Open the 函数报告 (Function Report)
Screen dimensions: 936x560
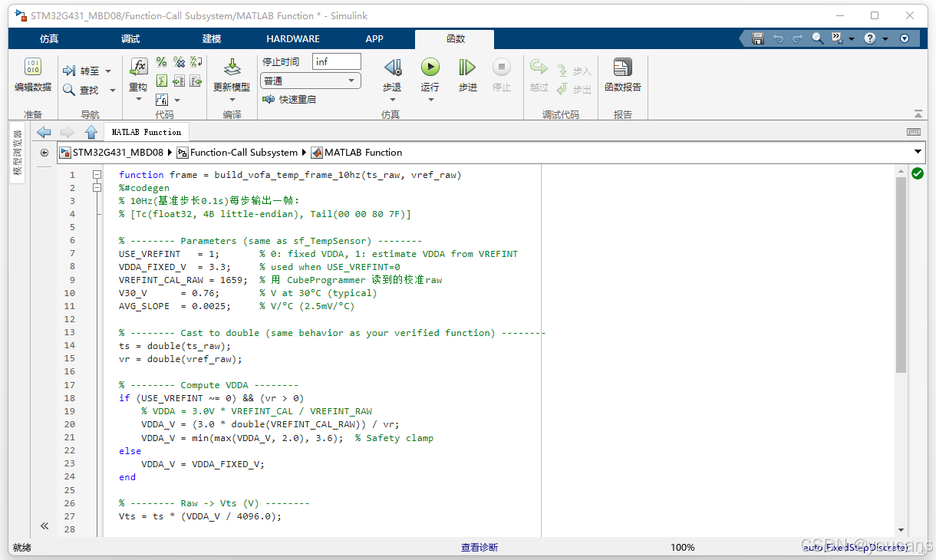click(623, 75)
